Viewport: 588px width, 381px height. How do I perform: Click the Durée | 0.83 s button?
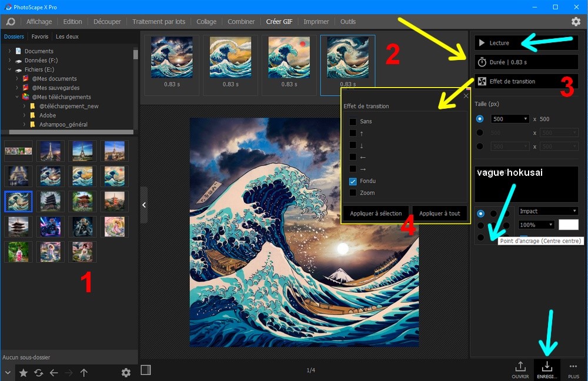(x=526, y=62)
